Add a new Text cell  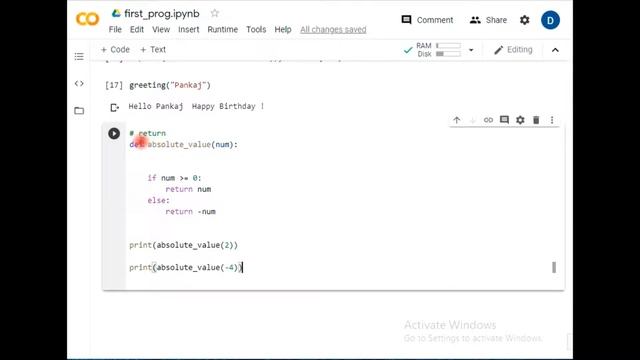pyautogui.click(x=153, y=49)
